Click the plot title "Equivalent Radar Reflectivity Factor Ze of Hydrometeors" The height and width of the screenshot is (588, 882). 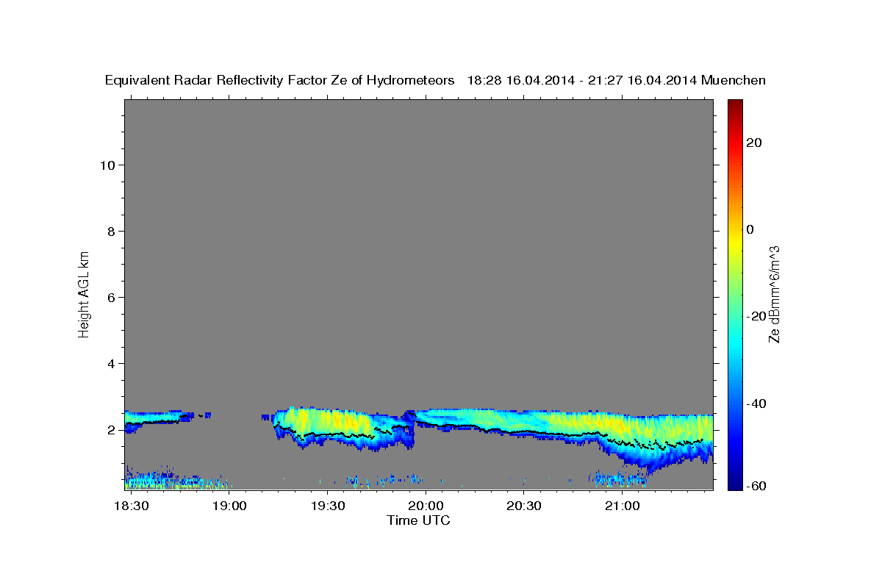pyautogui.click(x=279, y=80)
